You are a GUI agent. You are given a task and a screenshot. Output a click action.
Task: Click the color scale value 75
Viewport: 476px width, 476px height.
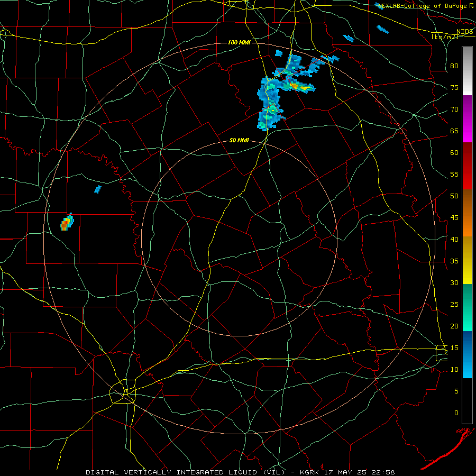(454, 87)
